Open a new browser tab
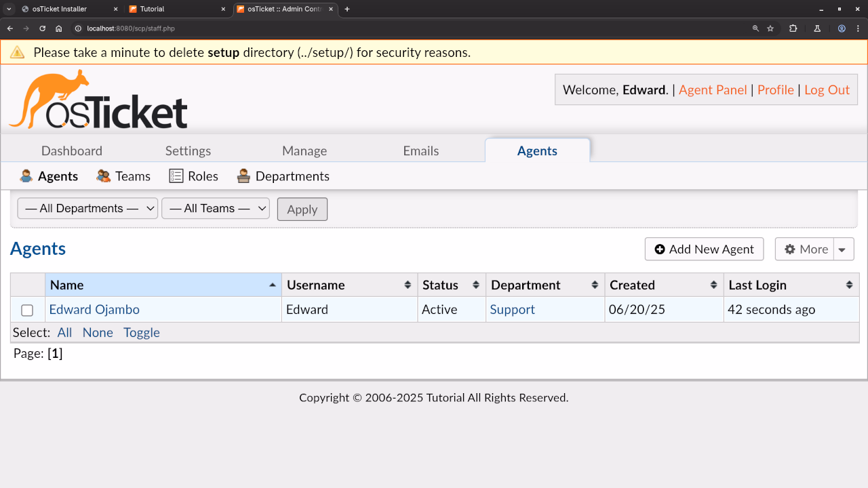This screenshot has height=488, width=868. tap(347, 9)
